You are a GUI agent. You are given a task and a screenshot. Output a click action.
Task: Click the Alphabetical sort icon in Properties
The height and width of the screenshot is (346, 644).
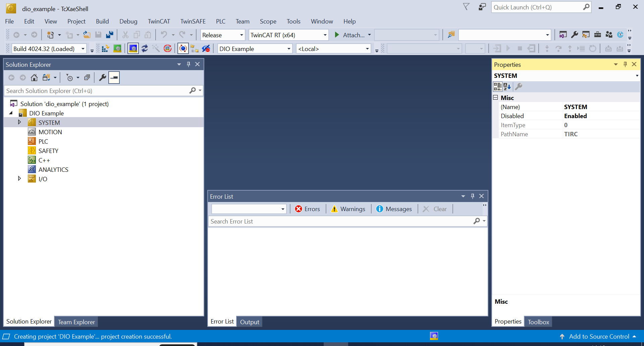coord(507,87)
